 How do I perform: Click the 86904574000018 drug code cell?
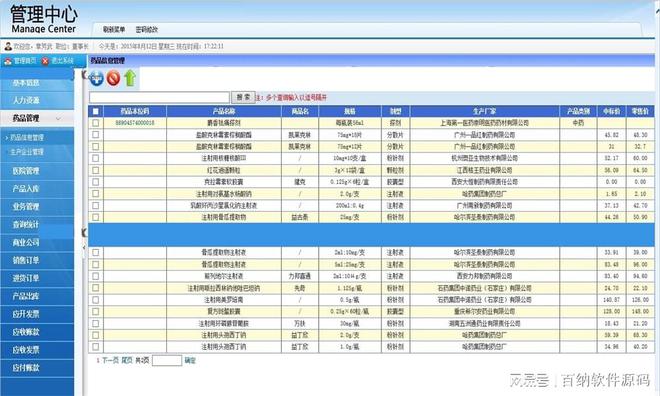click(135, 123)
